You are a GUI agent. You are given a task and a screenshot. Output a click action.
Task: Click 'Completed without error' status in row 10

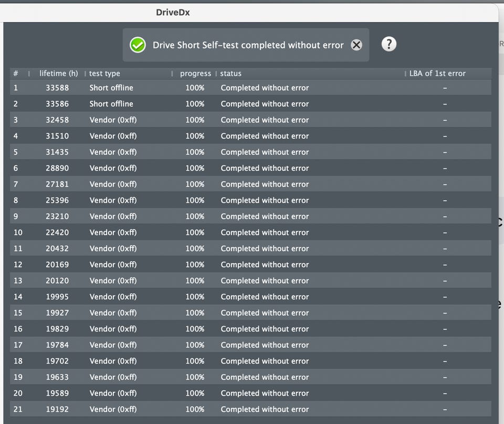tap(265, 233)
